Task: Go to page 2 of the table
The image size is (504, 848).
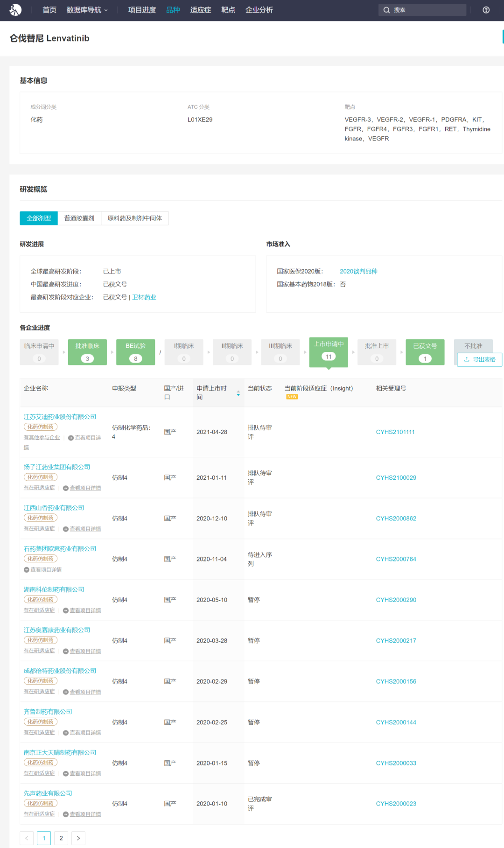Action: pos(61,838)
